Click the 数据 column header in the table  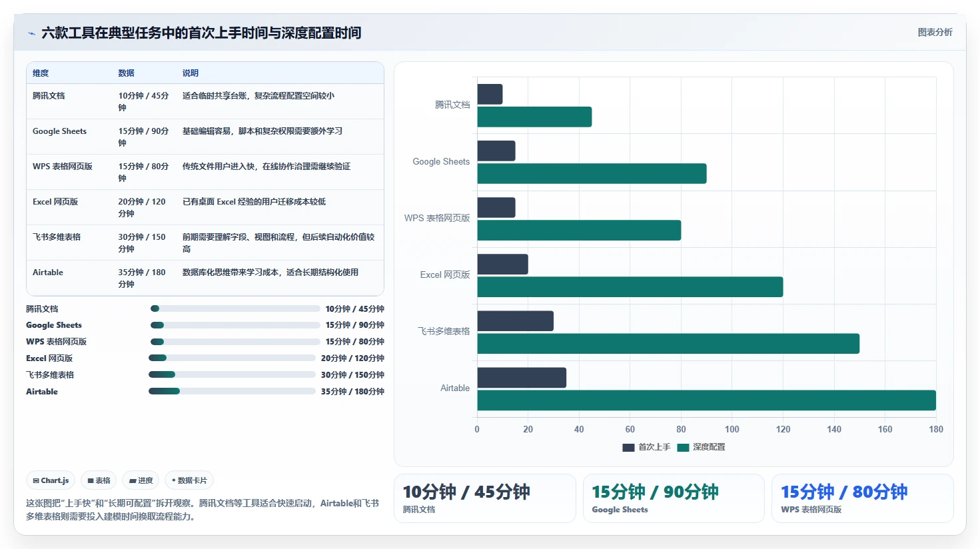tap(127, 73)
